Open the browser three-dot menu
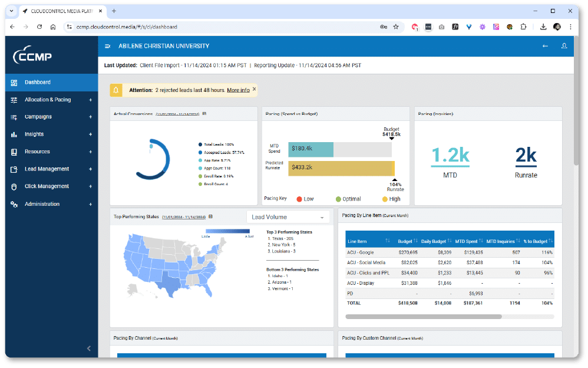This screenshot has width=588, height=368. 570,27
